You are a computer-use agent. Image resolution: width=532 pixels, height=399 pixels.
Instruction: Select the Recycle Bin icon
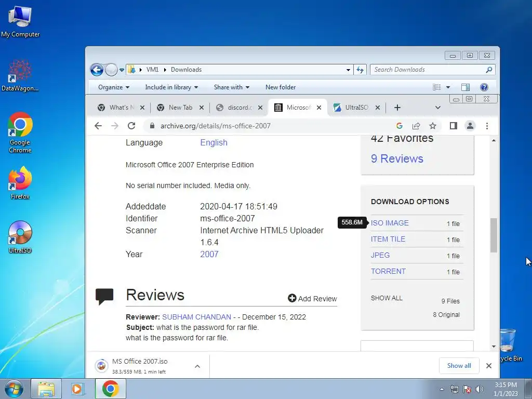509,345
